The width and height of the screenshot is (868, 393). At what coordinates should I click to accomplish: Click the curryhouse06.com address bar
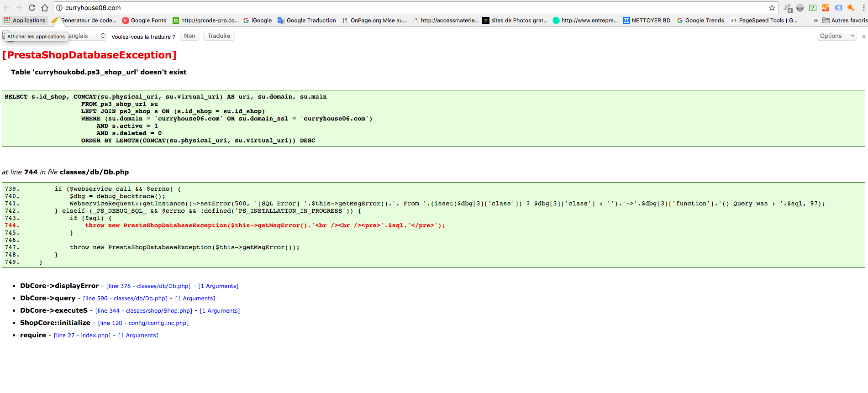coord(411,8)
